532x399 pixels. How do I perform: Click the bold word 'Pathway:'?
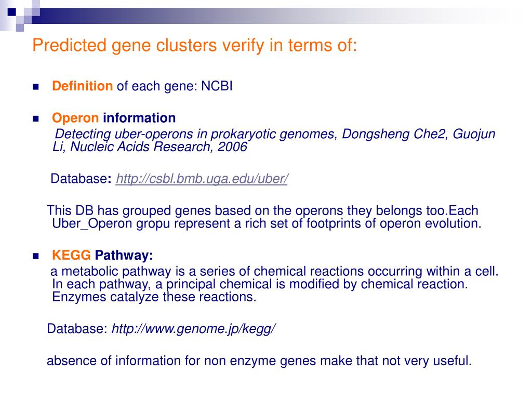(x=124, y=255)
